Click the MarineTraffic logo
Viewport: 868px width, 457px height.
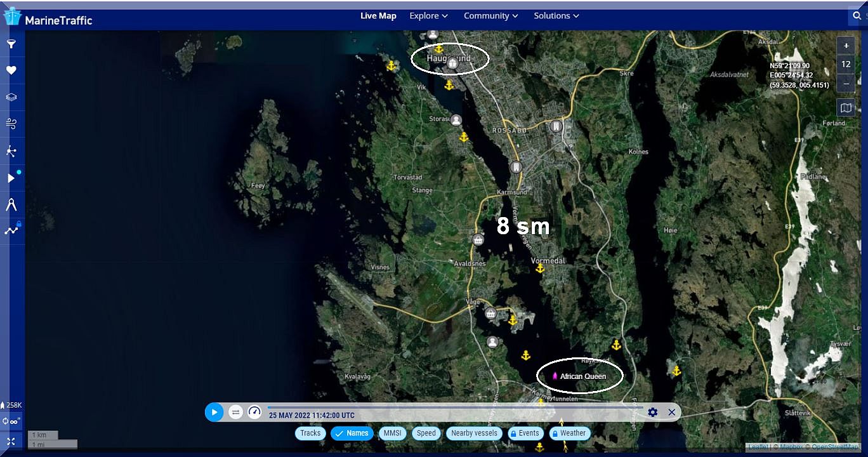[x=49, y=18]
